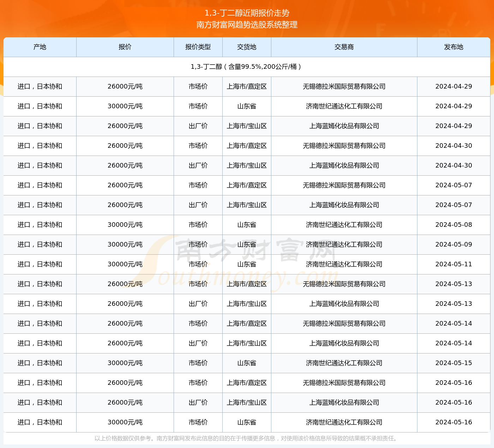Select the subtitle "南方财富网趋势选股系统整理"
Image resolution: width=494 pixels, height=448 pixels.
pyautogui.click(x=247, y=25)
